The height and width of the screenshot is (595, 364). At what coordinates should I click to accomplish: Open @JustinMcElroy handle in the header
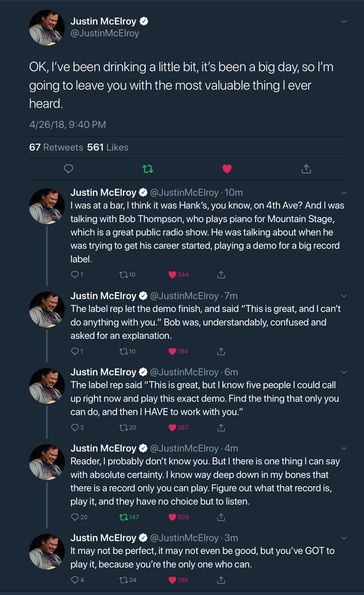click(104, 33)
